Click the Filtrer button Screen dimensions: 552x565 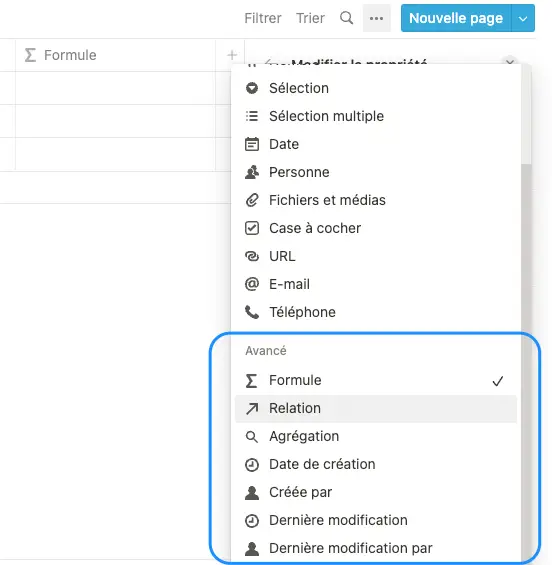[x=263, y=18]
